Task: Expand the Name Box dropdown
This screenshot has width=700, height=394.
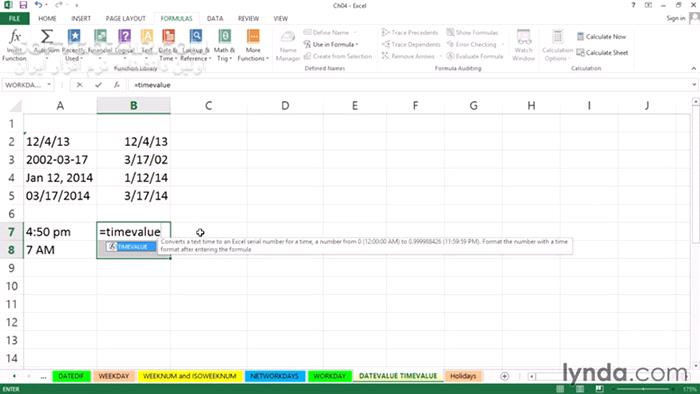Action: pos(49,85)
